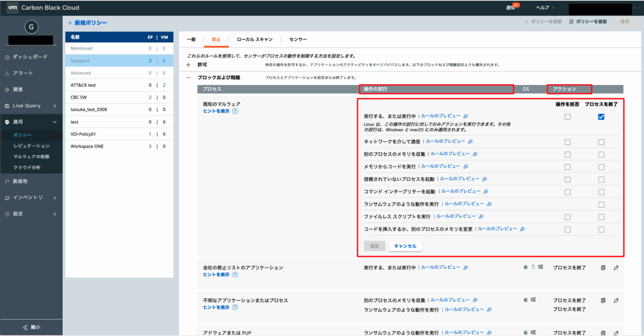The image size is (644, 336).
Task: Open ルールのプレビュー link for コードを挿入するか
Action: click(497, 229)
